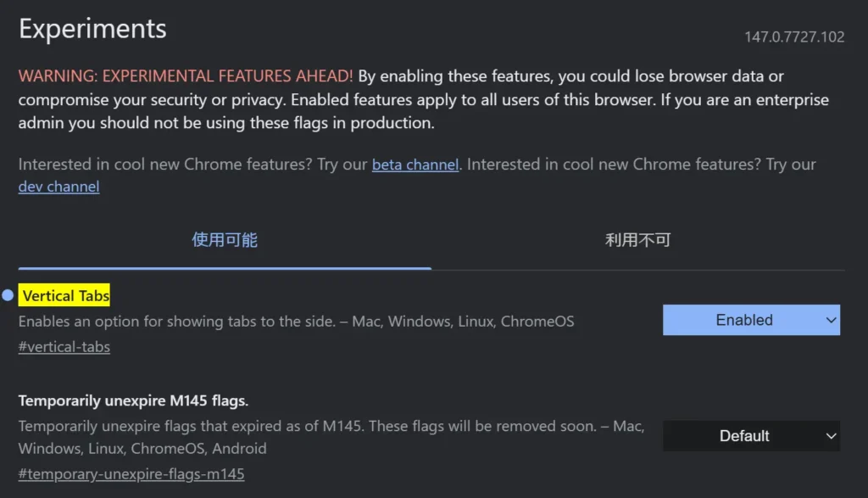The height and width of the screenshot is (498, 868).
Task: Click the blue modified-flag dot beside Vertical Tabs
Action: pyautogui.click(x=8, y=295)
